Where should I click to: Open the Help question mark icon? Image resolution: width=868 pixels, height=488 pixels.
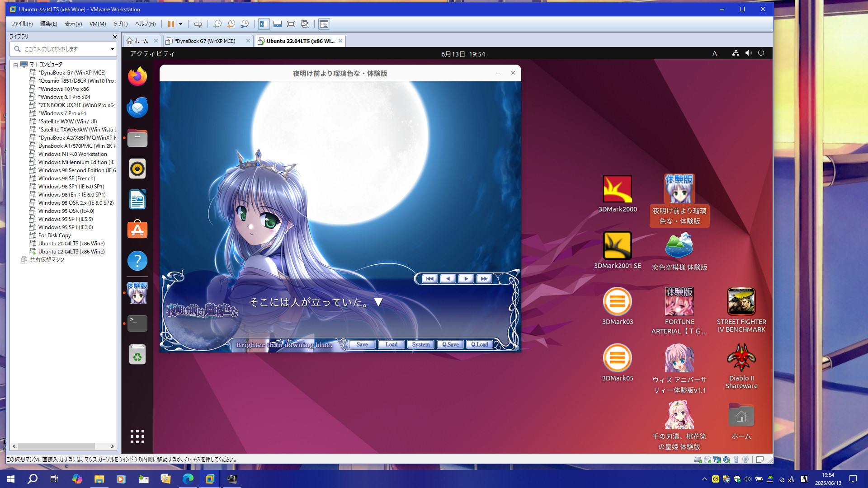(x=137, y=261)
